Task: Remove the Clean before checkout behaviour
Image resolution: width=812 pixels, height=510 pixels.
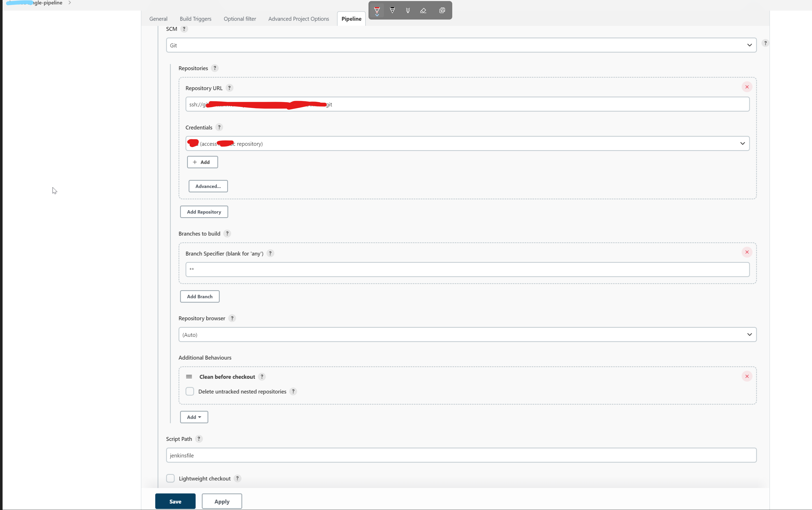Action: [x=747, y=376]
